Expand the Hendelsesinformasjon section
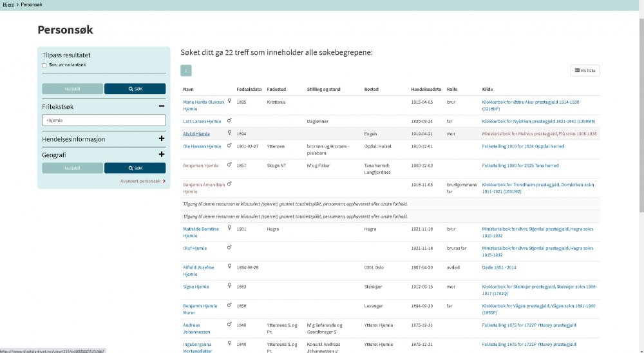Screen dimensions: 644x353 [x=162, y=138]
